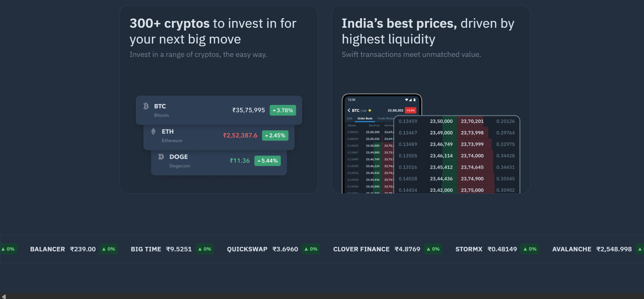Select the Ethereum coin icon on the ETH card
Image resolution: width=644 pixels, height=299 pixels.
pos(153,131)
